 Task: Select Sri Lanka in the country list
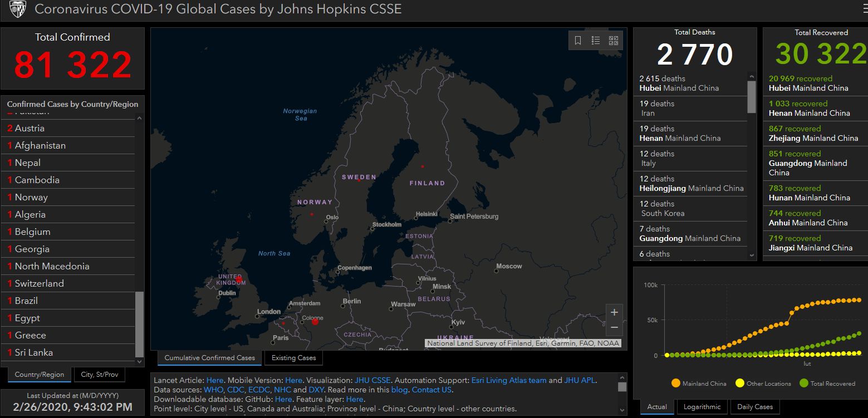coord(68,352)
